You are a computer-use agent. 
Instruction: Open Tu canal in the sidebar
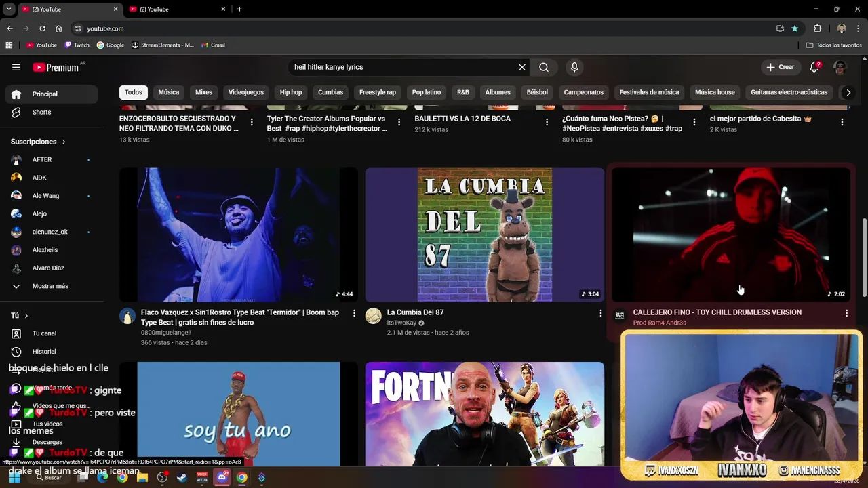[x=52, y=333]
